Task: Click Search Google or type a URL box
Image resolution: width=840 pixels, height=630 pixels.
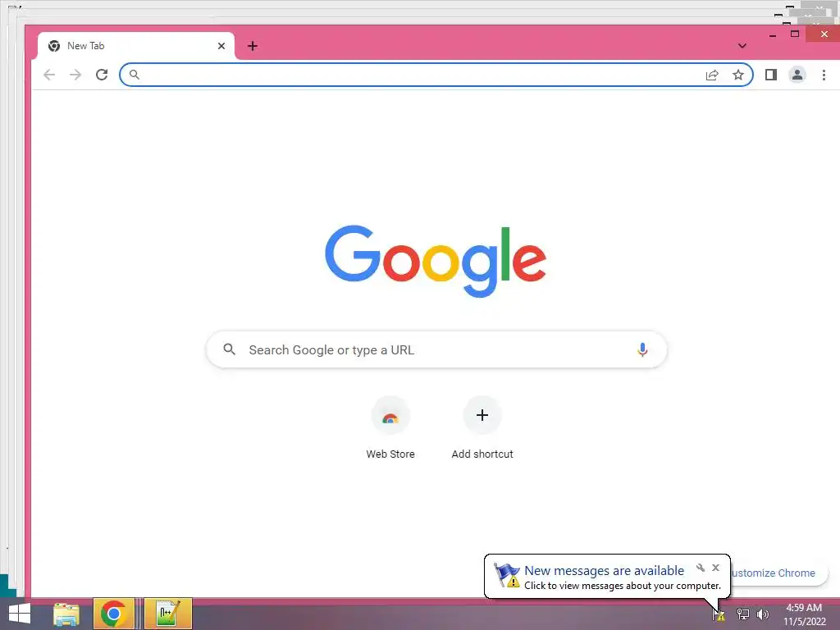Action: pyautogui.click(x=436, y=349)
